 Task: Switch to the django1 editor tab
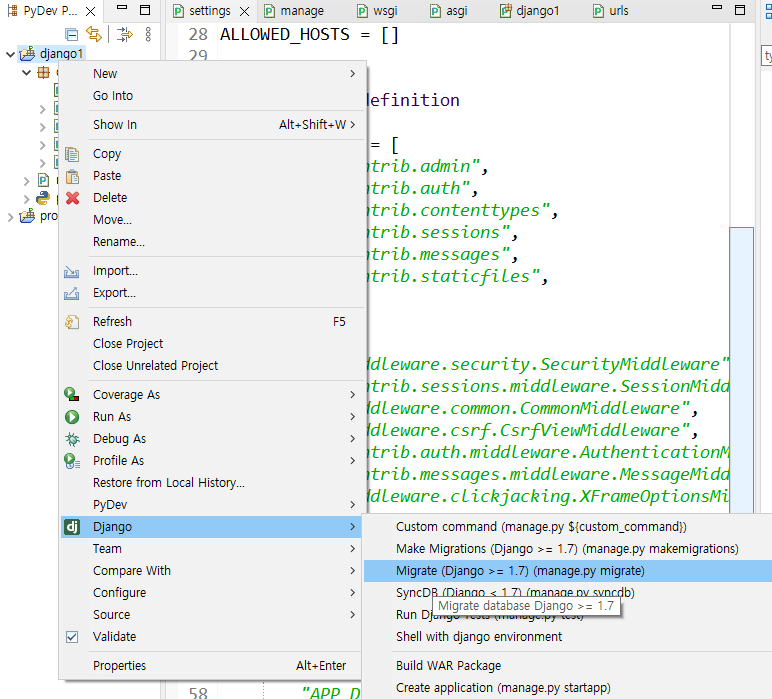[x=530, y=11]
